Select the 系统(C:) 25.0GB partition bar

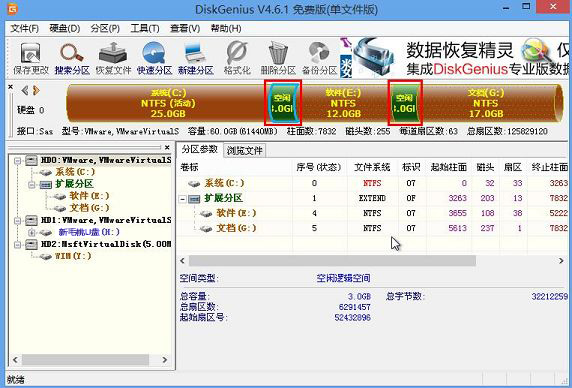tap(167, 103)
